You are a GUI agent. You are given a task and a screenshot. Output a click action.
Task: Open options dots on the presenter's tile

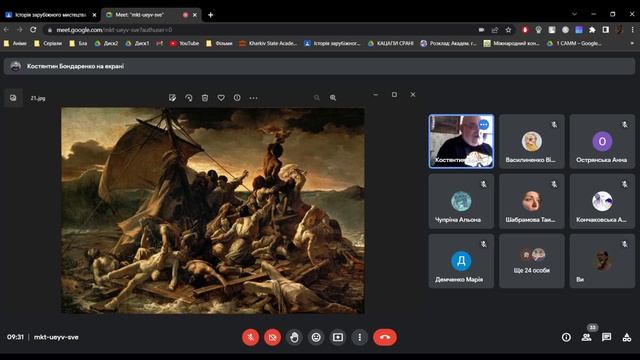[x=484, y=124]
